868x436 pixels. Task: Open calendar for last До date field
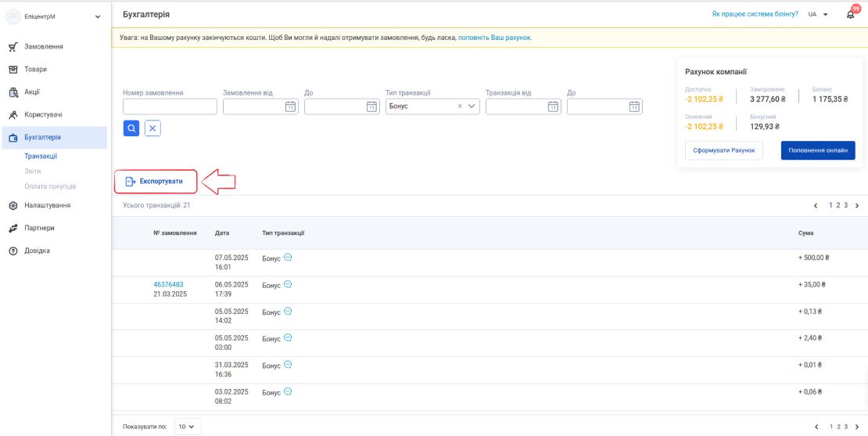click(x=634, y=107)
